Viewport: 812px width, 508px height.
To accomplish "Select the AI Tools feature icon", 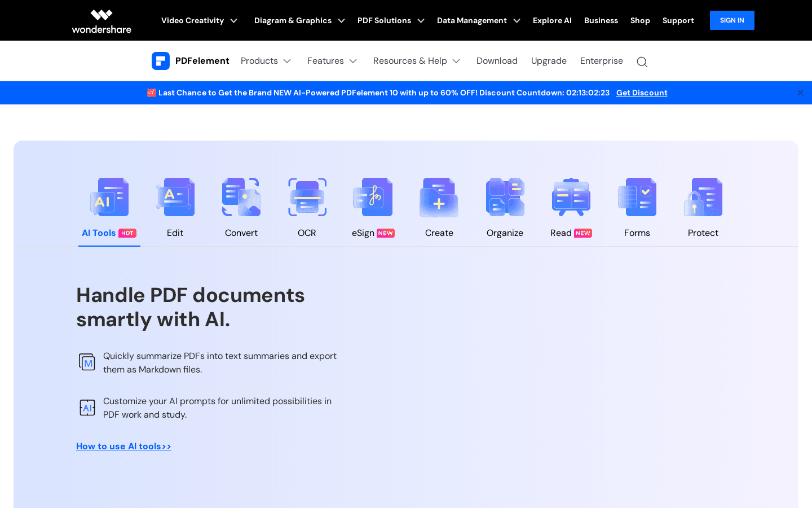I will coord(109,197).
